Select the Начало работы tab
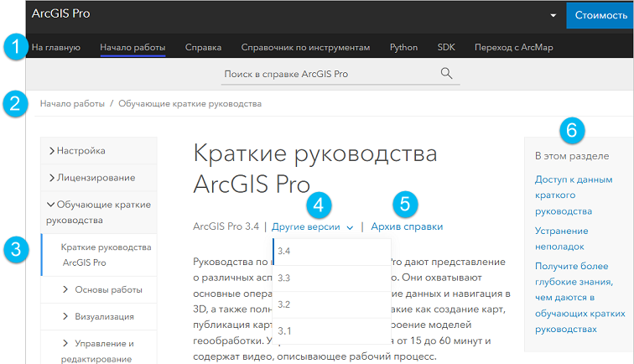This screenshot has width=634, height=364. click(x=133, y=47)
